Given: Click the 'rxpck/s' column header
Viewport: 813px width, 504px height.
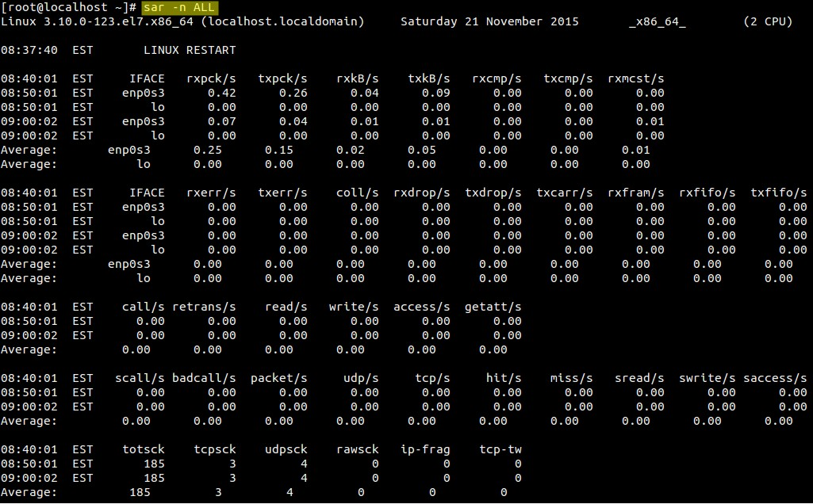Looking at the screenshot, I should 211,78.
